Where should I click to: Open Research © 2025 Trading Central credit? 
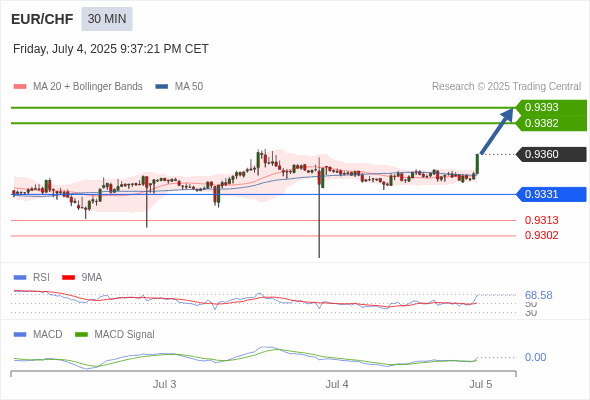click(506, 87)
